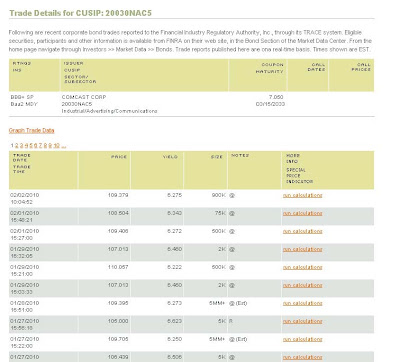Viewport: 400px width, 362px height.
Task: Select the TRADE DATE column header
Action: 22,158
